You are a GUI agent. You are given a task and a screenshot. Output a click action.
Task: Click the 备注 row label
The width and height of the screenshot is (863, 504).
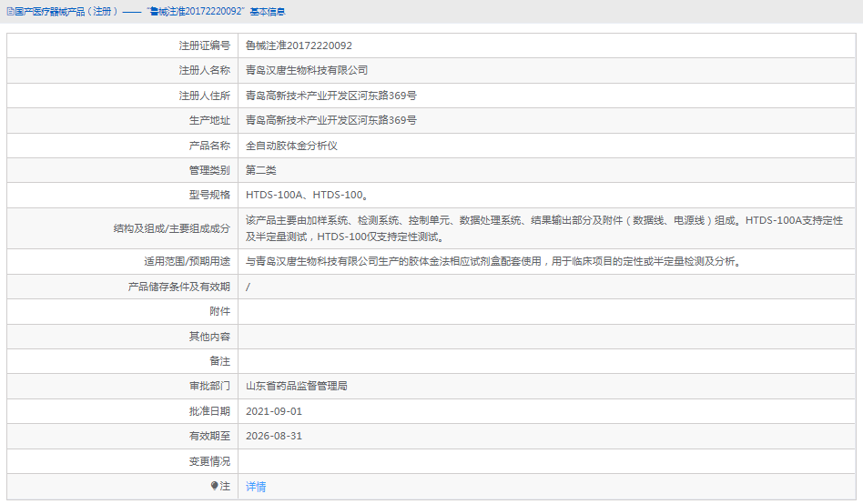pyautogui.click(x=219, y=361)
